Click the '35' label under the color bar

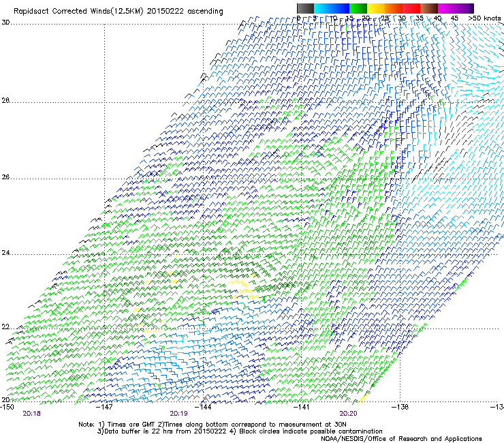(x=420, y=18)
